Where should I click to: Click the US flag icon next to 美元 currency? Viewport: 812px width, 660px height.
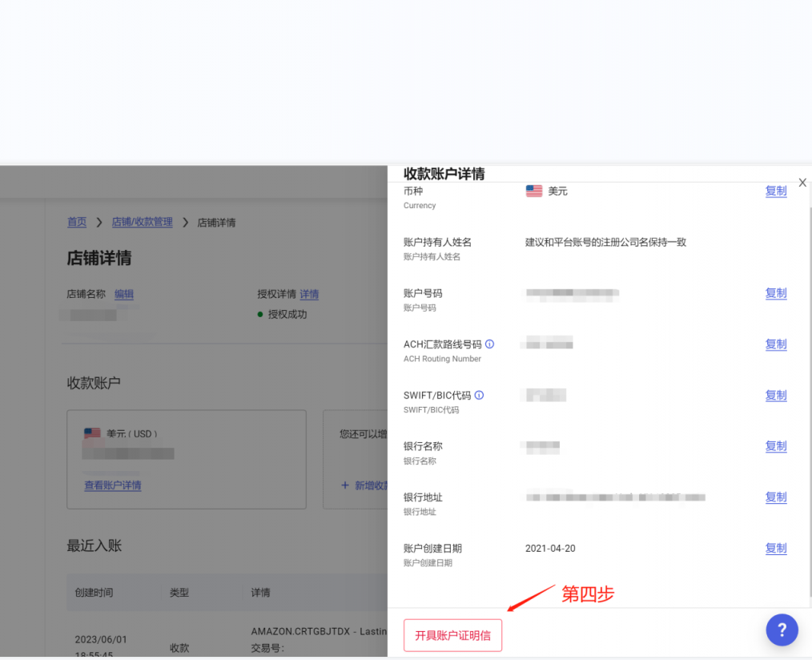[533, 191]
